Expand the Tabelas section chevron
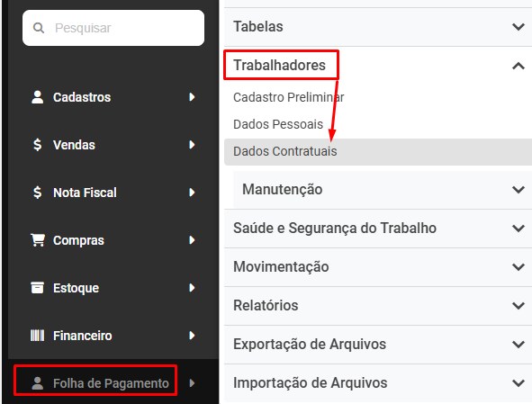 [518, 27]
